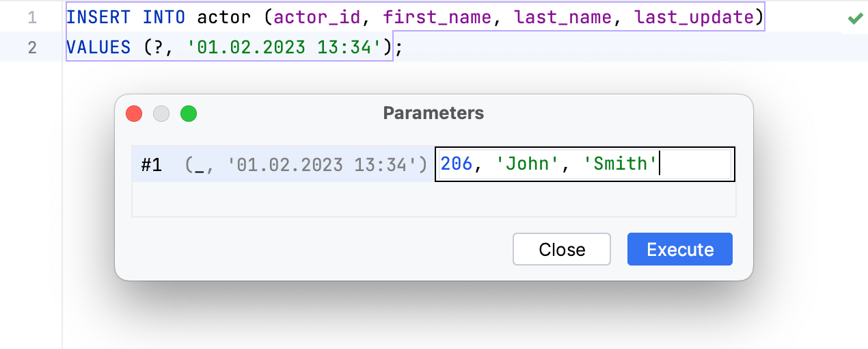The width and height of the screenshot is (868, 349).
Task: Click the Parameters dialog title
Action: (x=433, y=113)
